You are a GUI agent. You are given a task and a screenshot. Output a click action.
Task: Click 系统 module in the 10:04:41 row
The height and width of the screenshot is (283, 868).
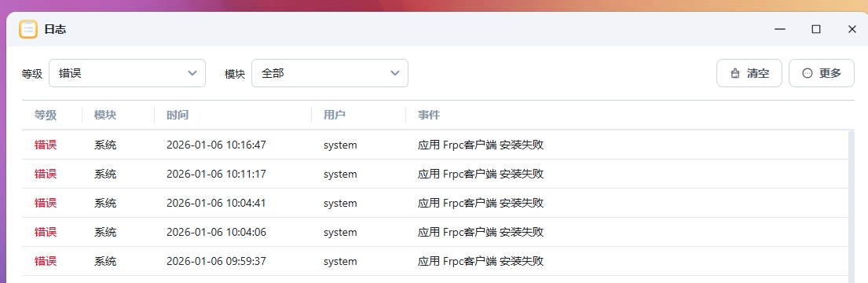[x=105, y=204]
